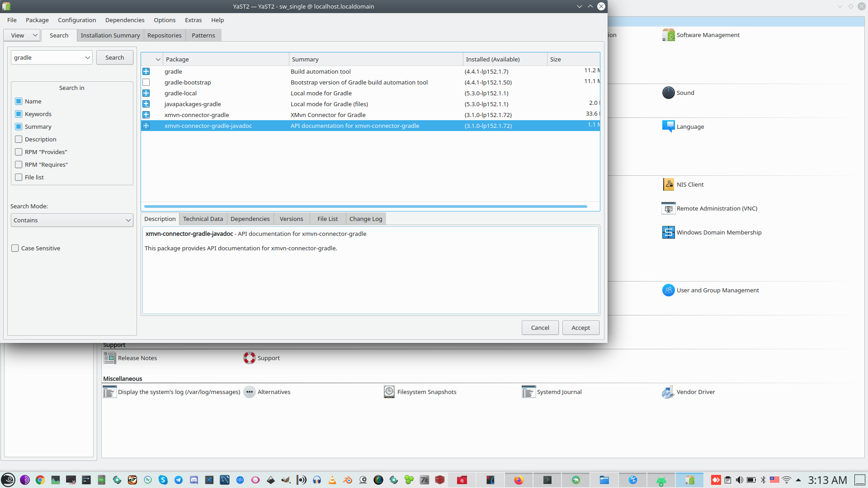This screenshot has width=868, height=488.
Task: Expand the Search Mode Contains dropdown
Action: [x=72, y=220]
